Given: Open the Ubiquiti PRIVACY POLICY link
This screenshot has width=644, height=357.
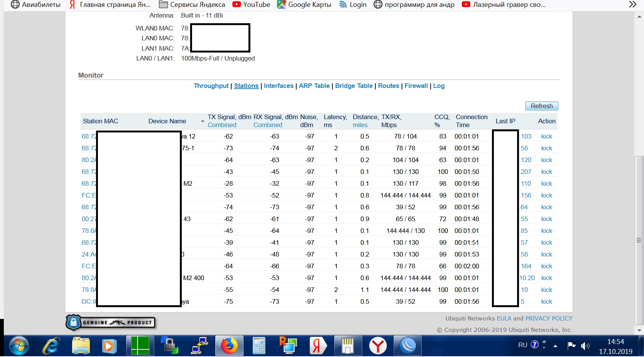Looking at the screenshot, I should 549,319.
